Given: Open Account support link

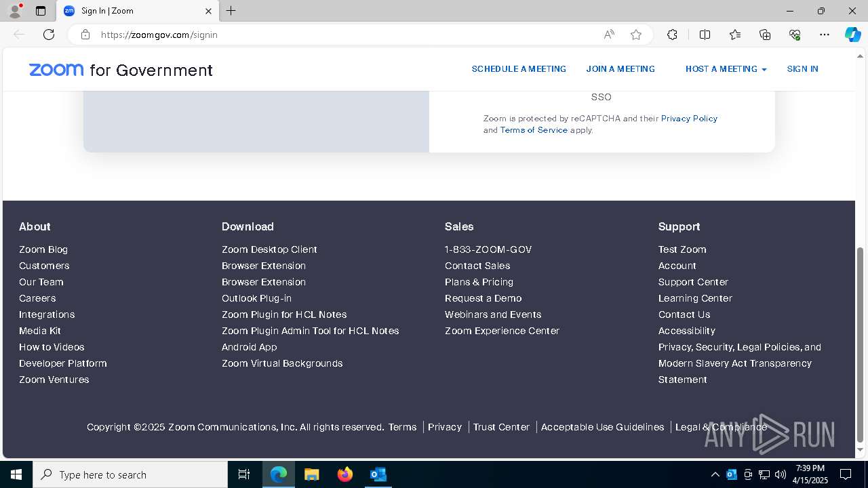Looking at the screenshot, I should tap(677, 266).
